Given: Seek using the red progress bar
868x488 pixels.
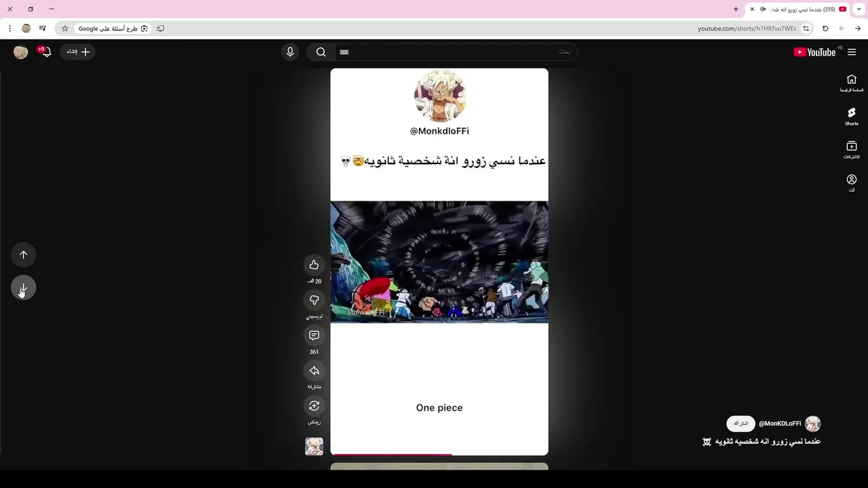Looking at the screenshot, I should (x=439, y=454).
